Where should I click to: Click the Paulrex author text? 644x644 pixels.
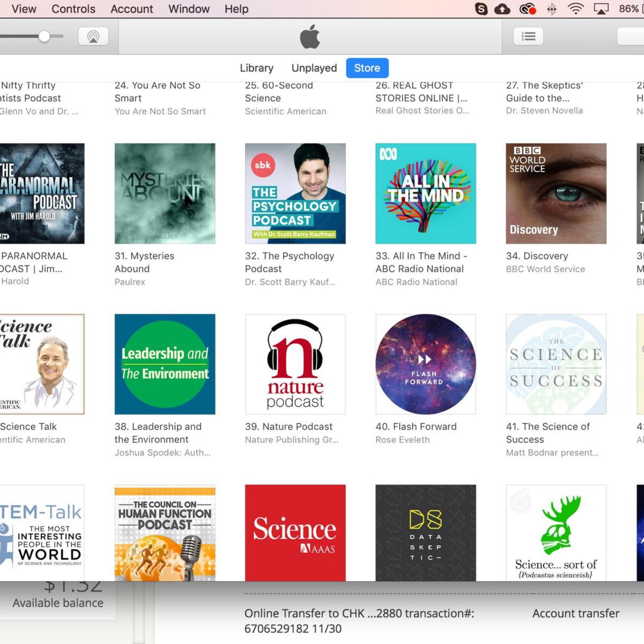coord(130,282)
